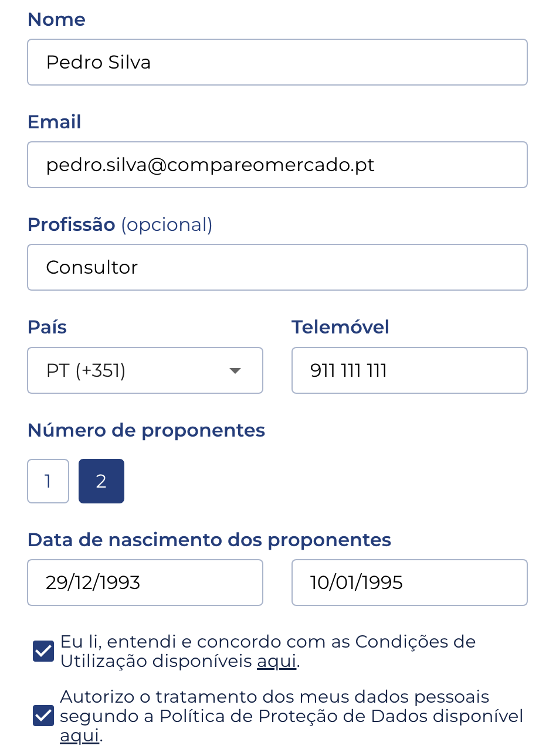Click the first birth date field 29/12/1993
556x756 pixels.
pyautogui.click(x=145, y=582)
